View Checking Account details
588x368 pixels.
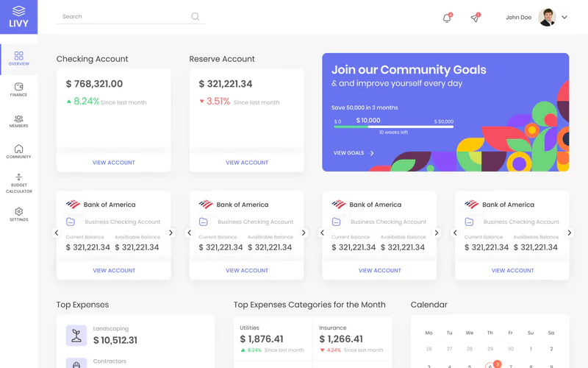coord(114,163)
